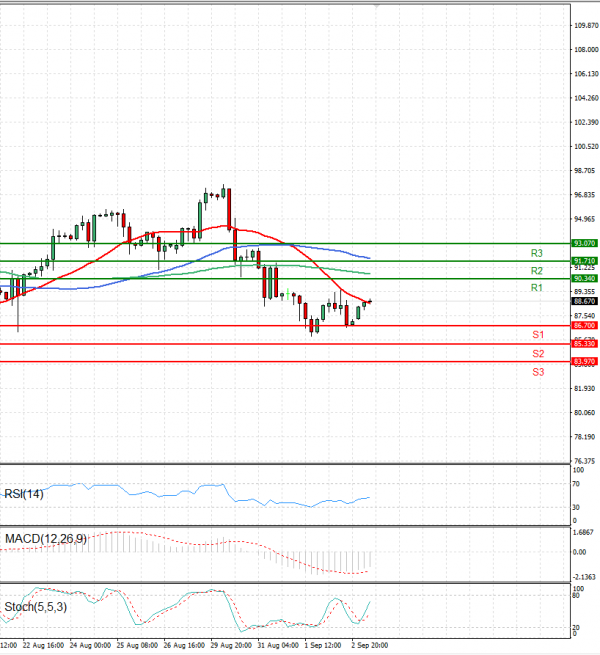The height and width of the screenshot is (655, 600).
Task: Select the S2 support level label
Action: coord(538,354)
